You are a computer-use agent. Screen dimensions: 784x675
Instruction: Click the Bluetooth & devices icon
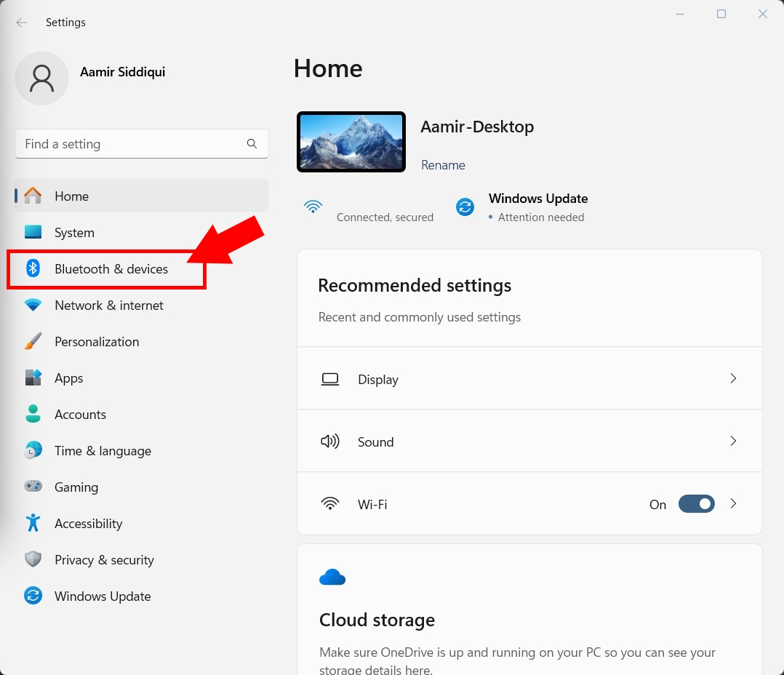coord(33,268)
